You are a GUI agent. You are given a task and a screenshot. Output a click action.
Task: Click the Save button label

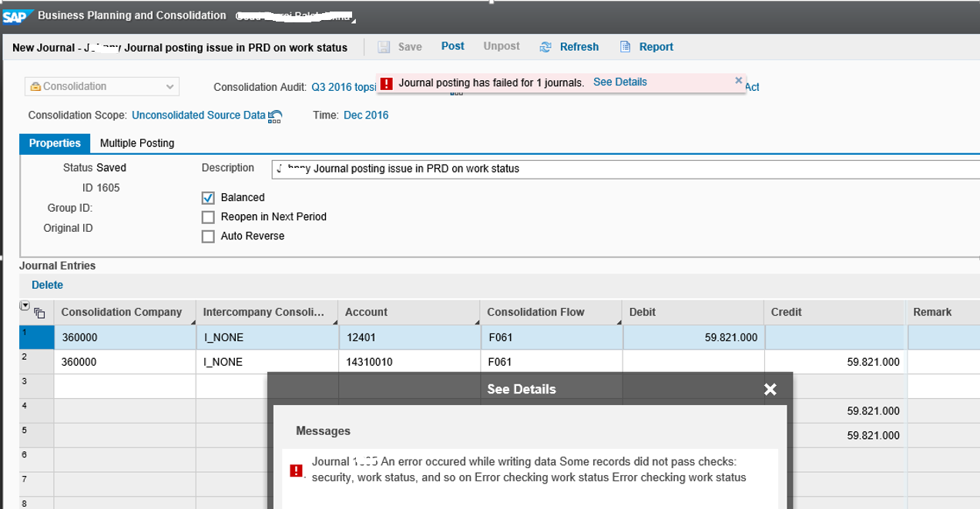[410, 47]
